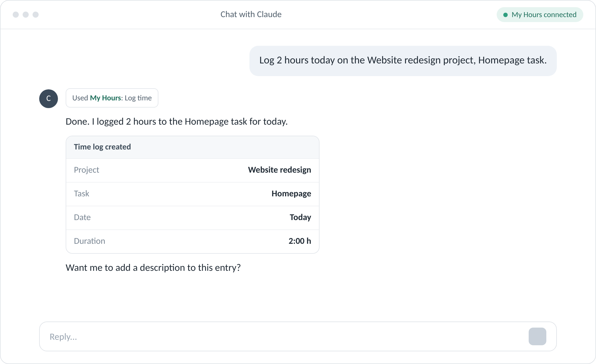Image resolution: width=596 pixels, height=364 pixels.
Task: Click the send button in reply box
Action: click(x=537, y=336)
